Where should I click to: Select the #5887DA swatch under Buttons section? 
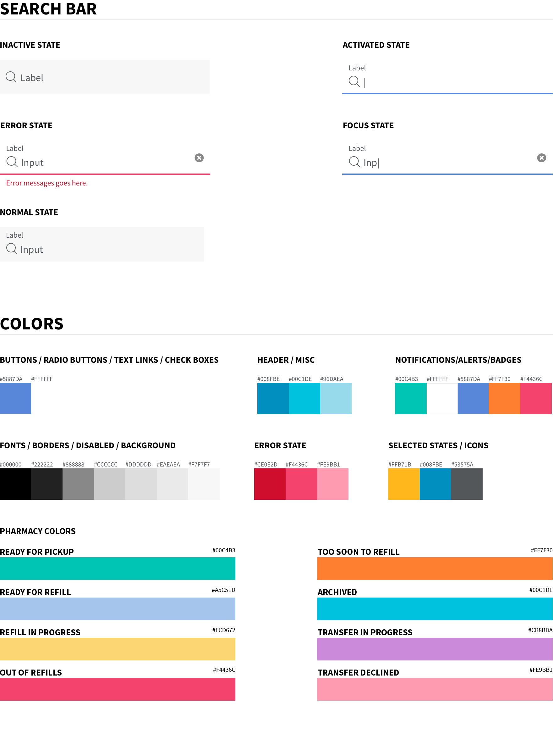click(15, 398)
